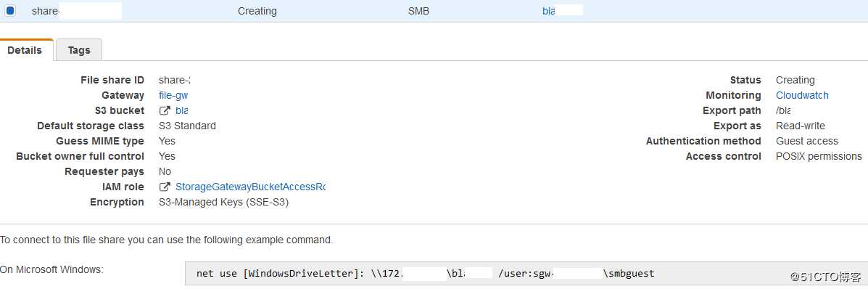868x289 pixels.
Task: Click the SMB type cell in the row
Action: coord(418,11)
